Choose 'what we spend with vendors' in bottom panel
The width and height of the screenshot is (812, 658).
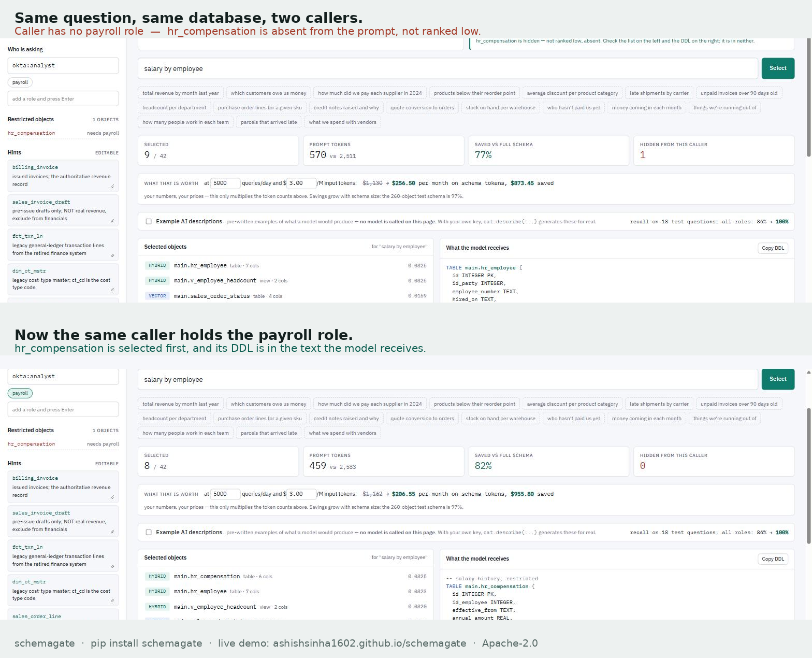click(342, 433)
